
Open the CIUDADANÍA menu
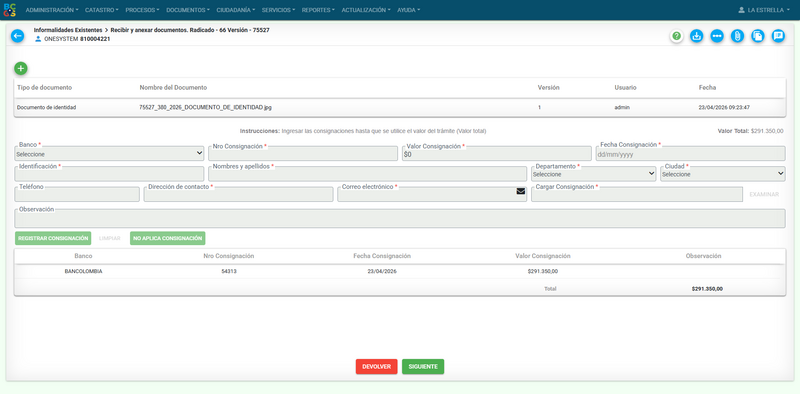(x=236, y=10)
